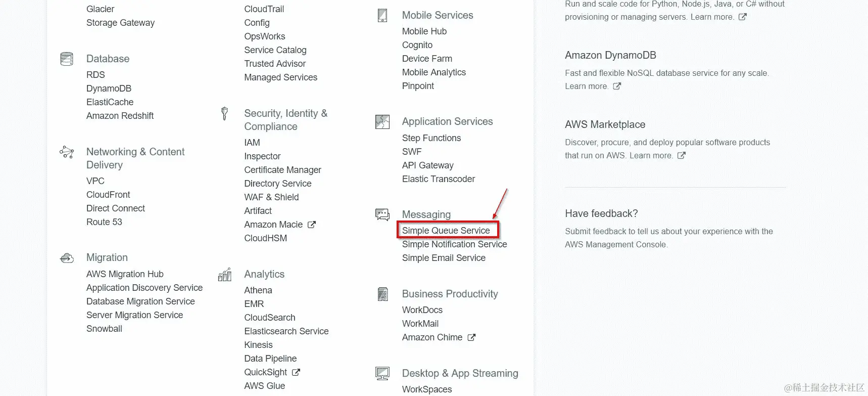Image resolution: width=868 pixels, height=396 pixels.
Task: Open ElastiCache service
Action: [x=110, y=102]
